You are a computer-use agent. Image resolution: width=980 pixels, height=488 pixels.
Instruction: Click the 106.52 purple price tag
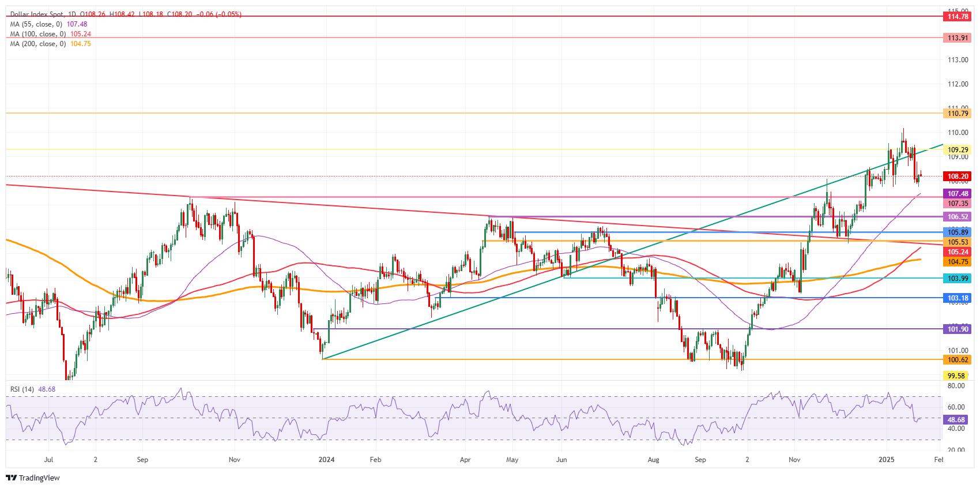[958, 217]
